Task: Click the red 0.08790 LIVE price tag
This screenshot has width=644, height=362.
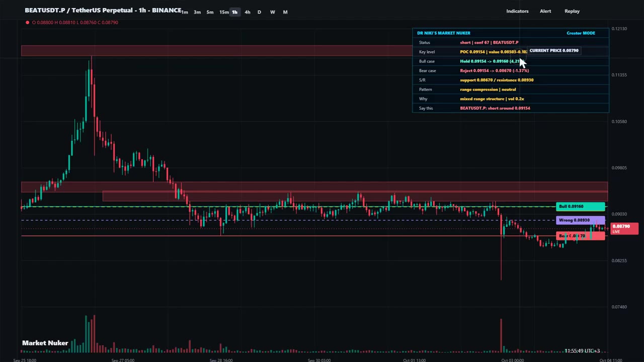Action: tap(624, 229)
